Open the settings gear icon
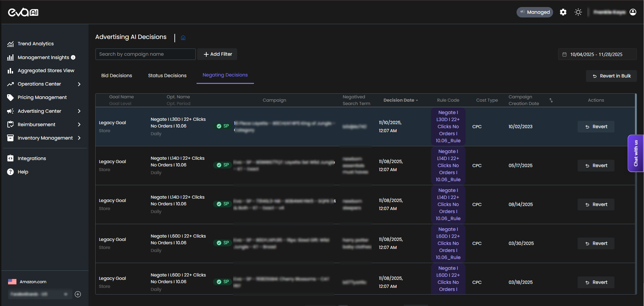The width and height of the screenshot is (644, 306). tap(563, 12)
